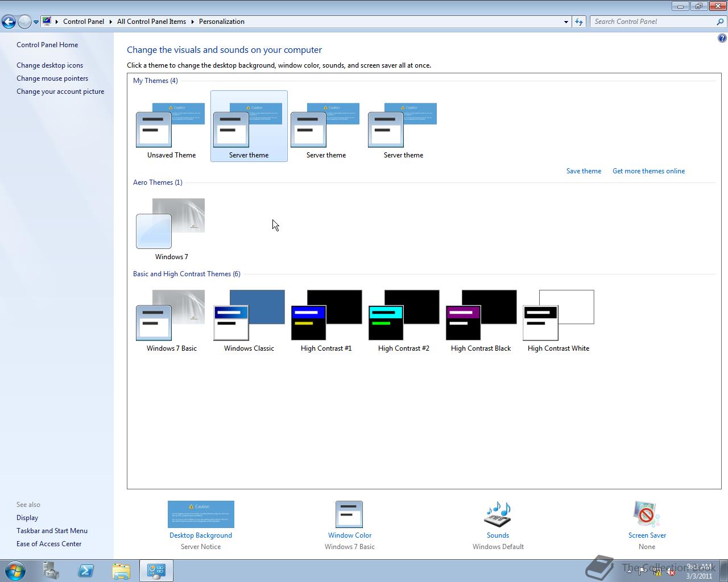Open Help with the question mark icon
728x582 pixels.
(x=722, y=38)
